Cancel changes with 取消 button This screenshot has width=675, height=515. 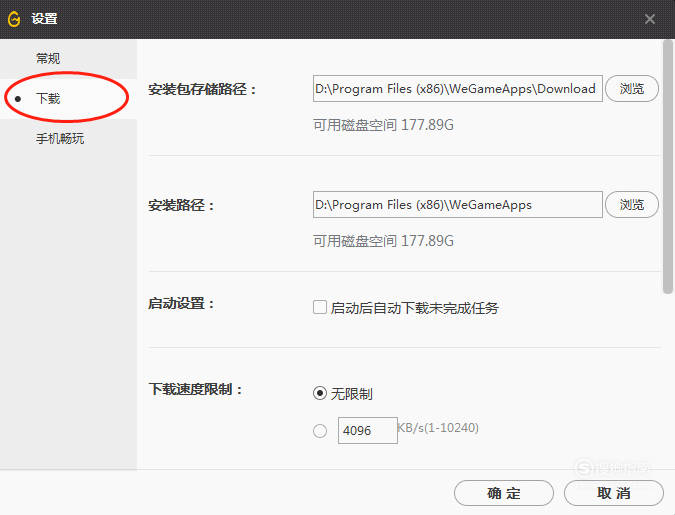(x=614, y=493)
